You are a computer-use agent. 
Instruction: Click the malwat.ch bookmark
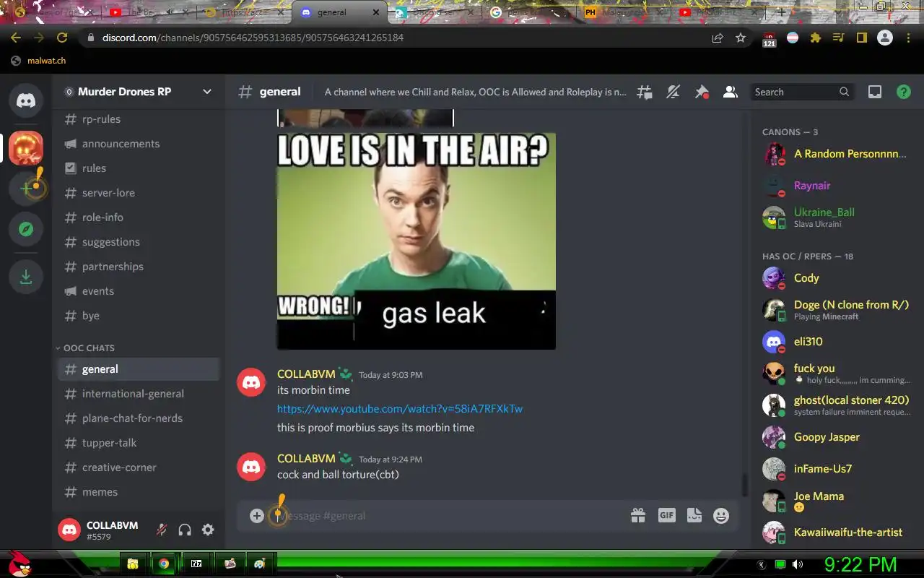39,61
